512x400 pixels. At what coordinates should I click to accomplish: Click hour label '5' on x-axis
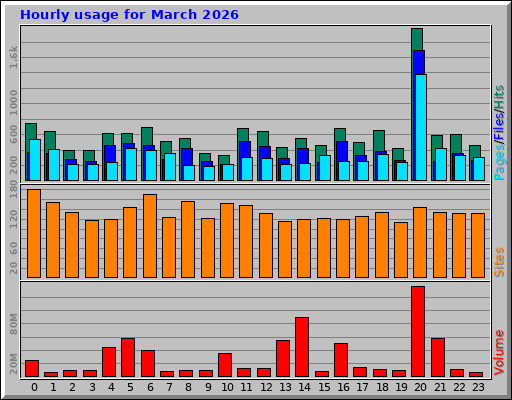130,387
